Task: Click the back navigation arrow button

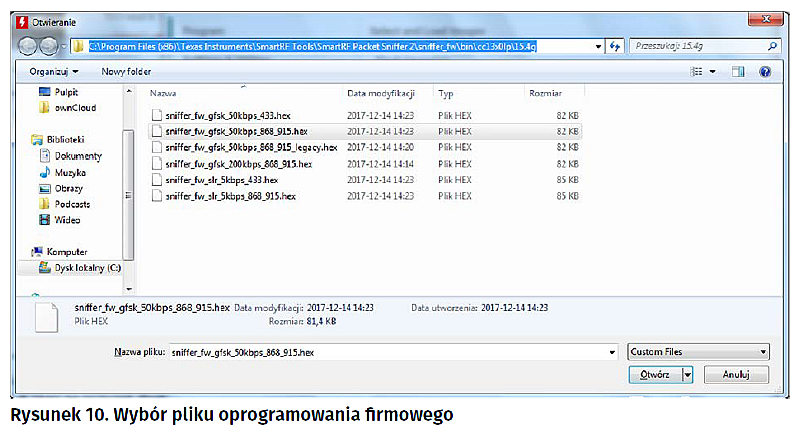Action: tap(29, 46)
